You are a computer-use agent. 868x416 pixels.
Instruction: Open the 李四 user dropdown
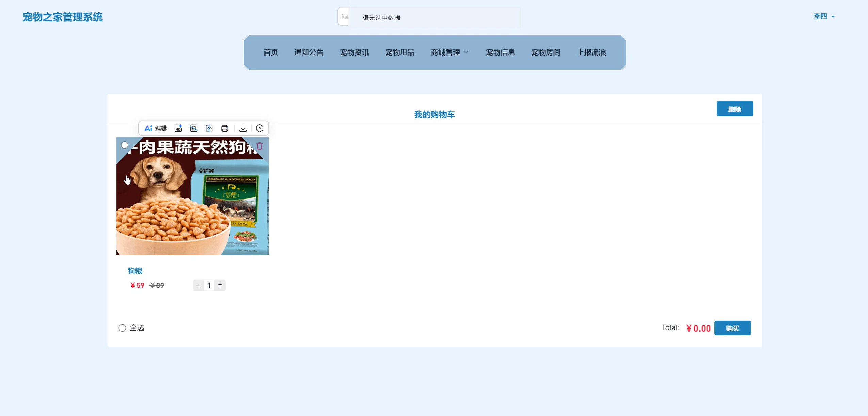(x=824, y=16)
